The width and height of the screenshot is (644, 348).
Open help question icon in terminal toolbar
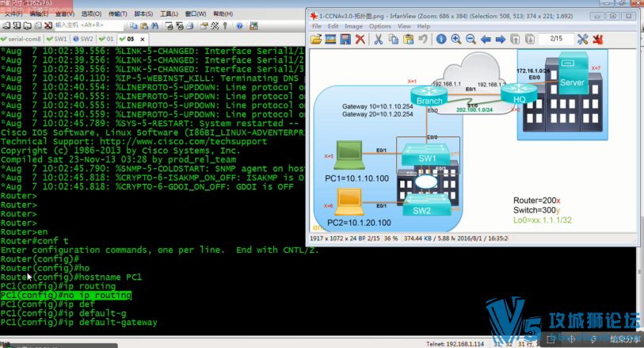click(239, 26)
